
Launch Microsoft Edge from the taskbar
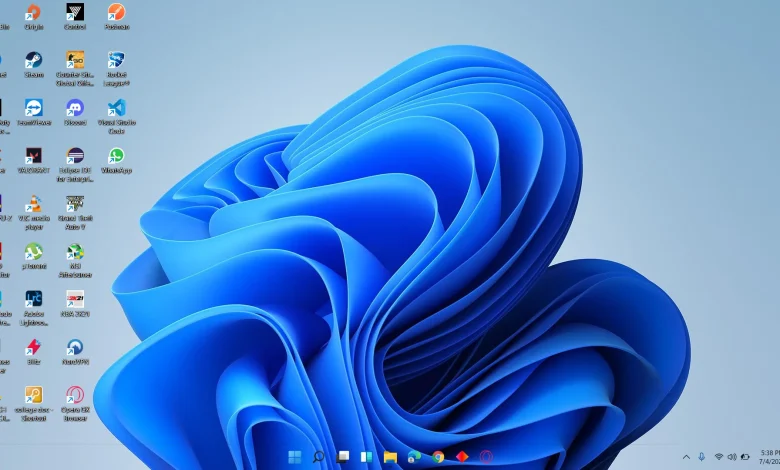[x=414, y=457]
